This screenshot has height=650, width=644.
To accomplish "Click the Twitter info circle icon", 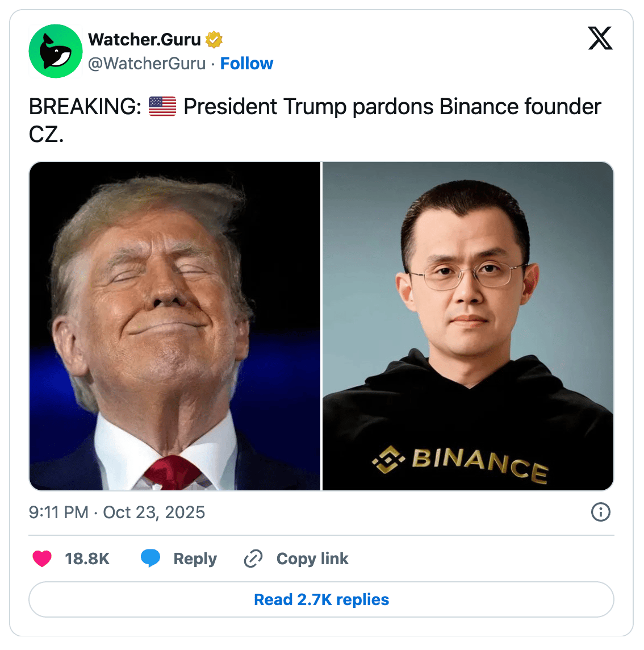I will coord(600,512).
